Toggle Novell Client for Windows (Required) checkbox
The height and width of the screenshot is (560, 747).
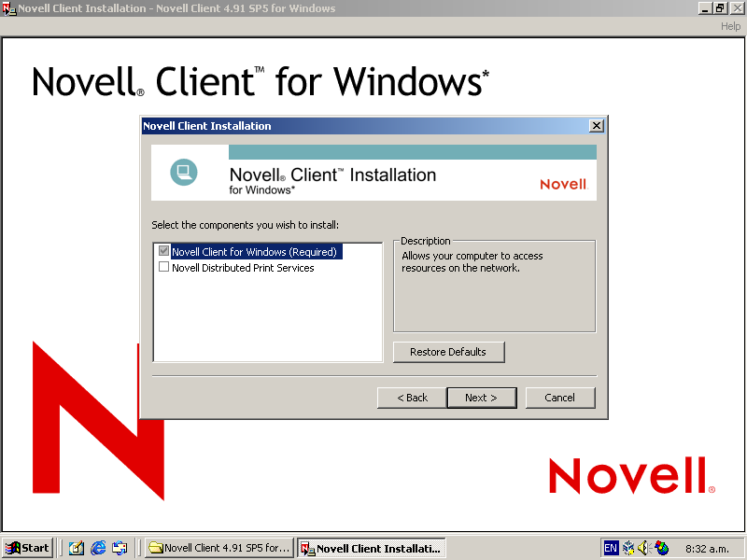pos(164,251)
